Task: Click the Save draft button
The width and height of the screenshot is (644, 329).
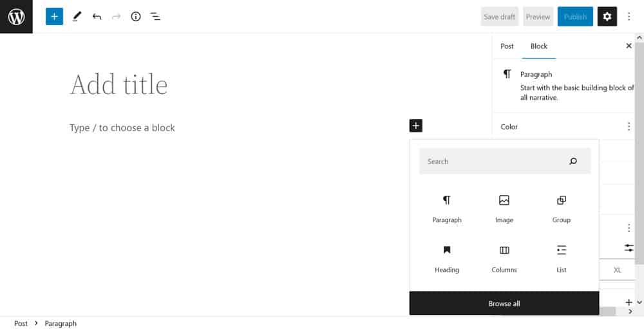Action: 499,17
